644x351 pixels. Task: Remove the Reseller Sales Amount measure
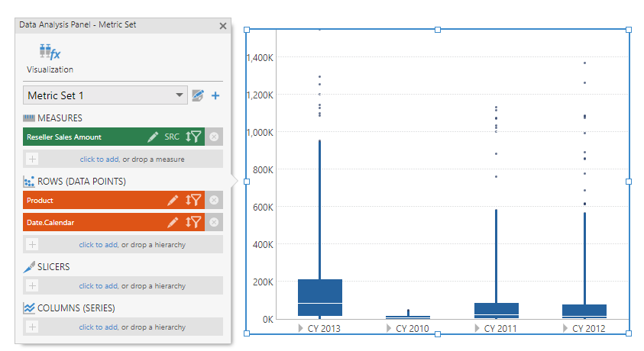point(214,137)
